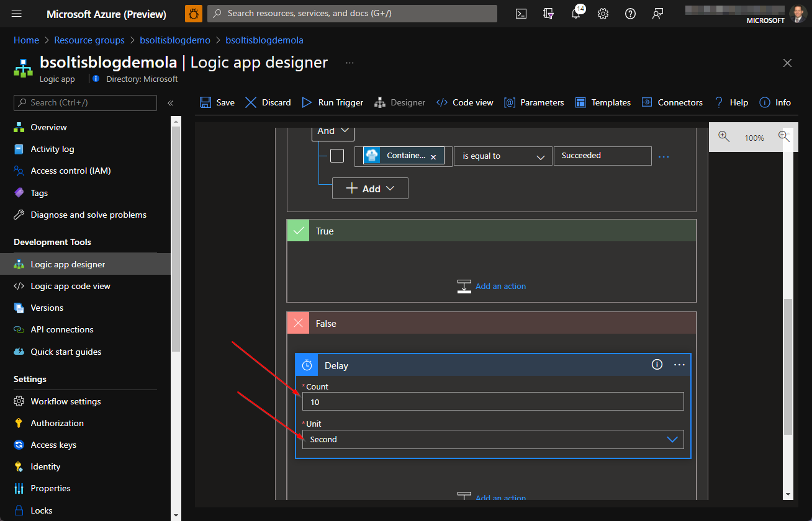Image resolution: width=812 pixels, height=521 pixels.
Task: Click the Save button
Action: coord(217,102)
